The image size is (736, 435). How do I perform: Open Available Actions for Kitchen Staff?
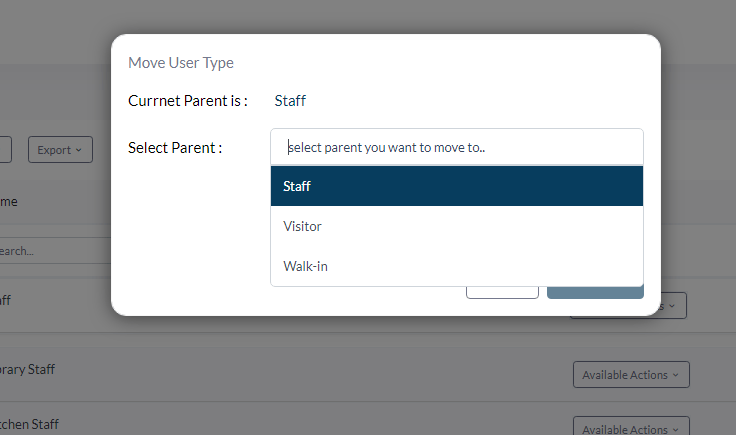point(631,426)
